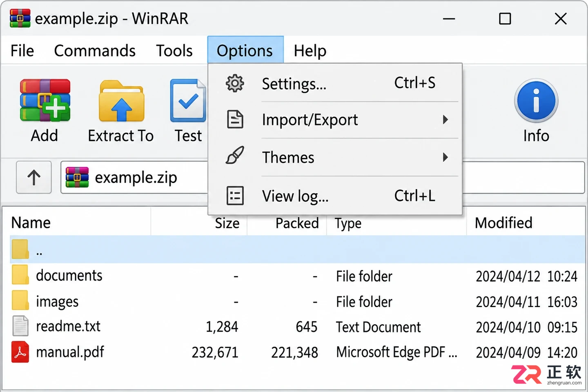Click 'Text Document' type cell
Image resolution: width=588 pixels, height=392 pixels.
tap(378, 327)
